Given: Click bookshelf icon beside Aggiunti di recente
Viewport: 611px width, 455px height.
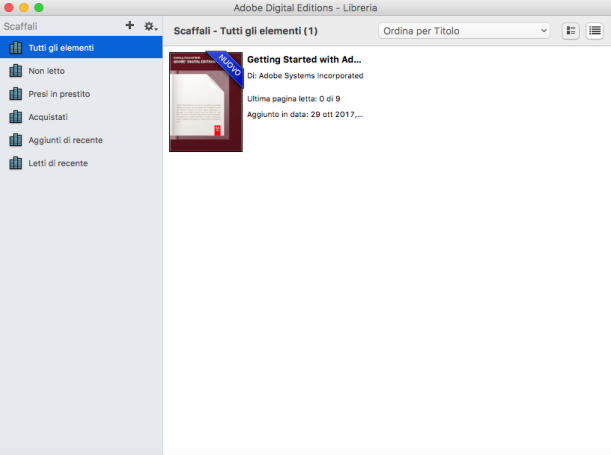Looking at the screenshot, I should [x=16, y=139].
